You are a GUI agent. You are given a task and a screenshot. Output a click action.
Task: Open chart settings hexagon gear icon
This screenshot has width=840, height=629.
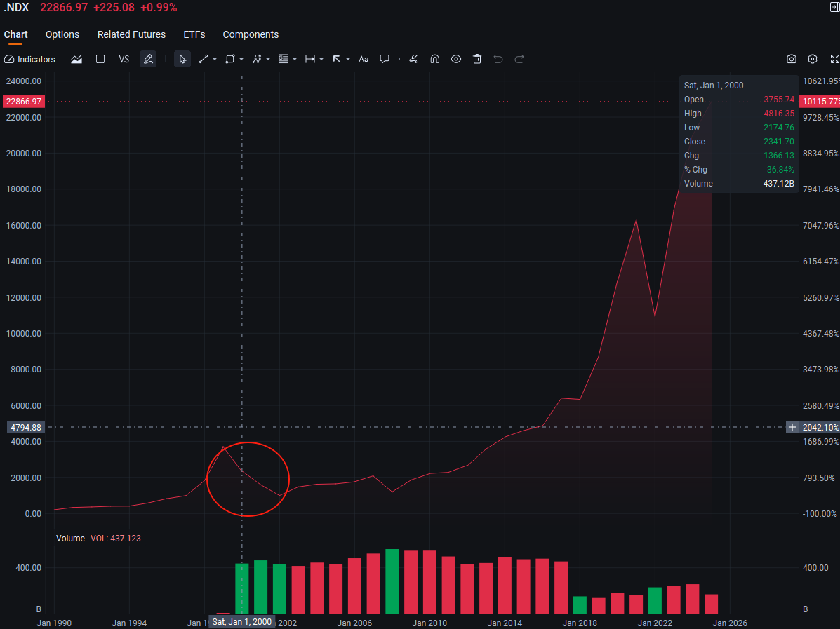tap(813, 60)
